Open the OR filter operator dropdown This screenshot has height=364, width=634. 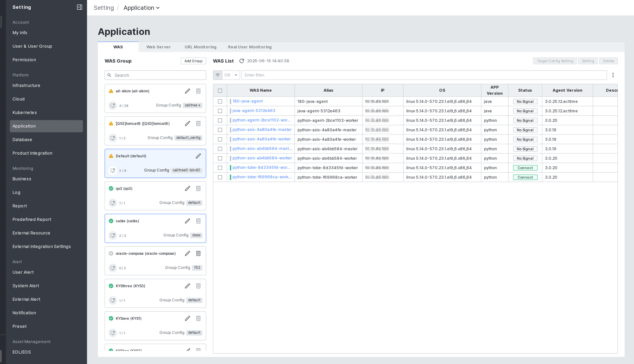[231, 75]
